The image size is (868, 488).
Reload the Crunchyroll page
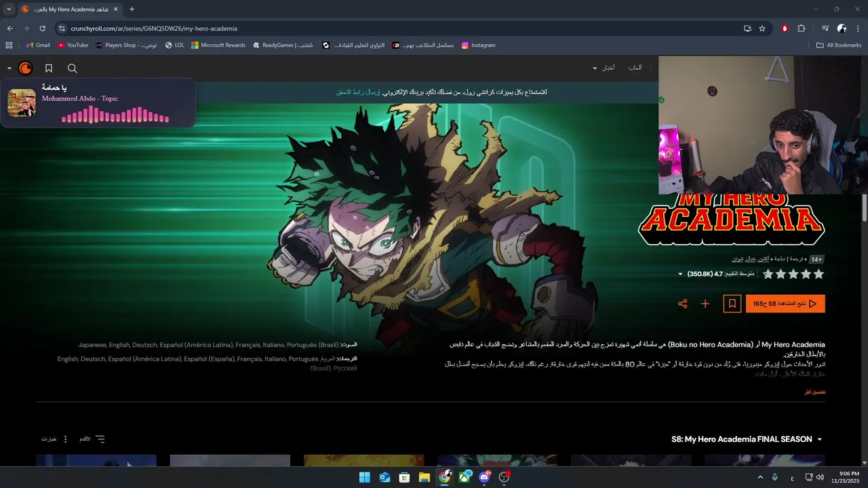[42, 28]
